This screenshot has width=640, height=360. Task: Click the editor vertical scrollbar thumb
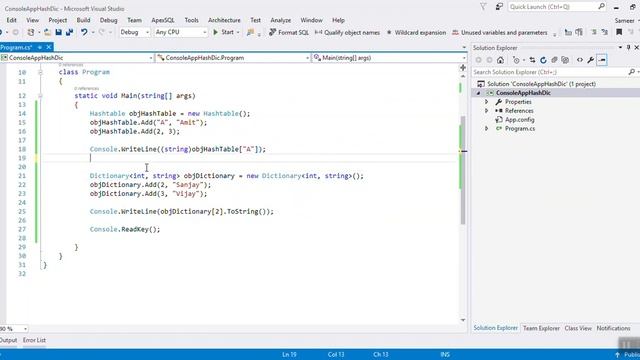(x=463, y=171)
